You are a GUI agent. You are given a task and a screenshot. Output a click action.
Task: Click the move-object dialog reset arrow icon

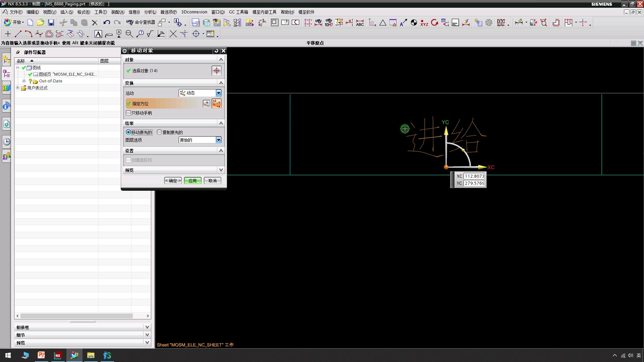click(216, 51)
